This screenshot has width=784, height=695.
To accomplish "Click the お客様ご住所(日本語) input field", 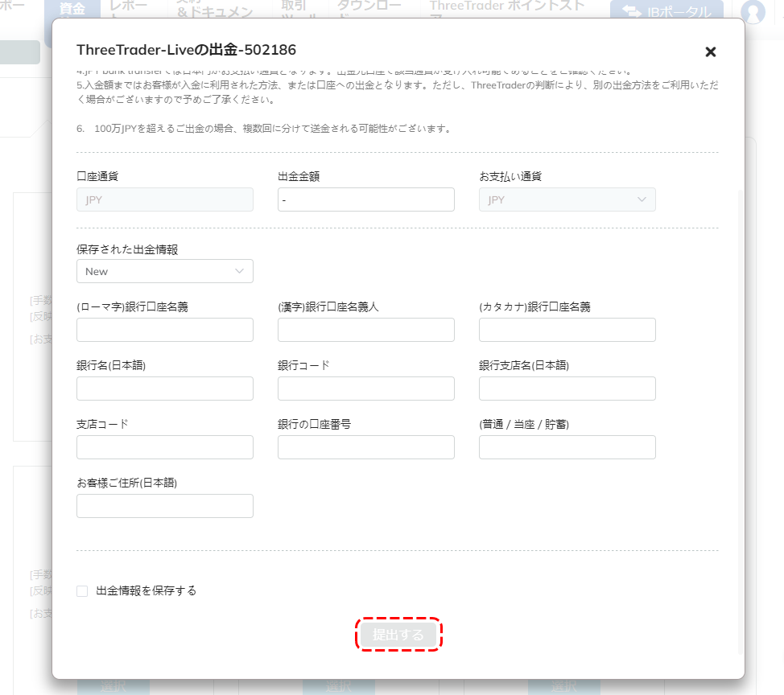I will [165, 506].
